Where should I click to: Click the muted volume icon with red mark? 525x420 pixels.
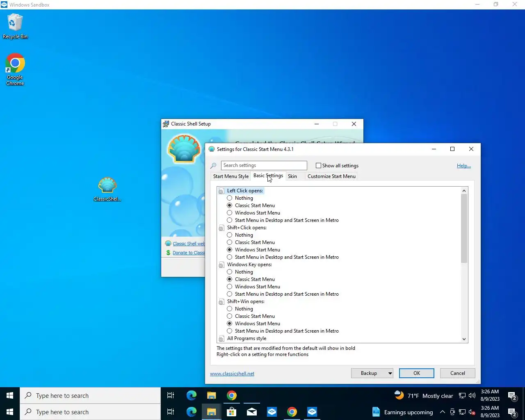472,412
